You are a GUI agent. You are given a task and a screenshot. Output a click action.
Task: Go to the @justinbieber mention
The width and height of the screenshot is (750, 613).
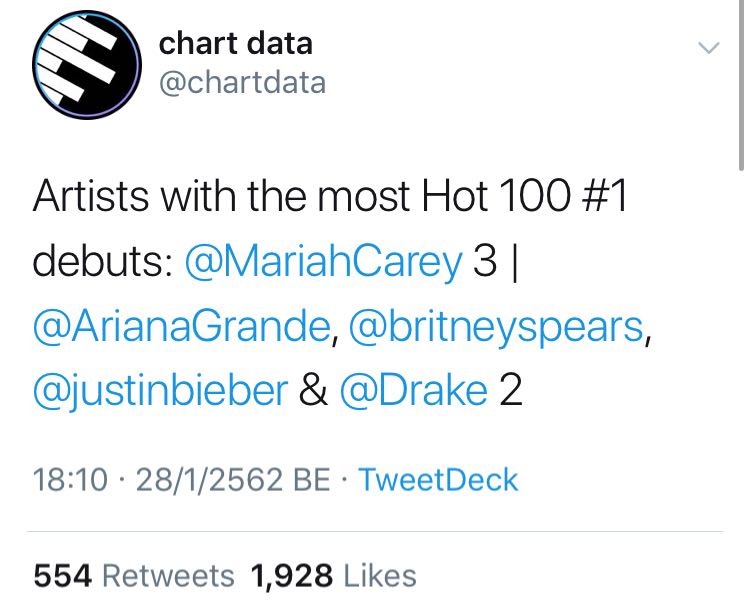click(160, 391)
